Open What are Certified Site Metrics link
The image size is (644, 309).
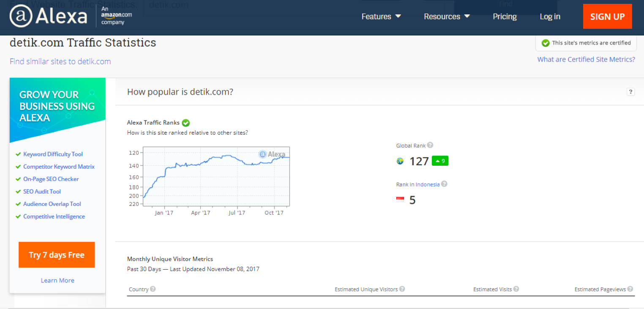click(586, 60)
